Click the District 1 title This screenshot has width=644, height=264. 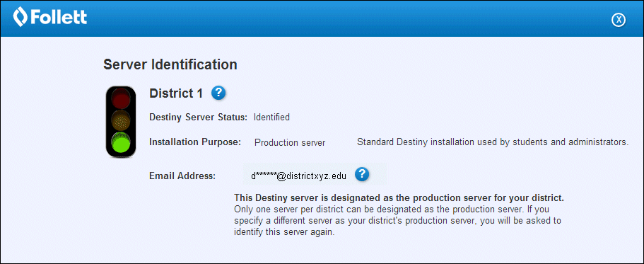click(x=176, y=93)
